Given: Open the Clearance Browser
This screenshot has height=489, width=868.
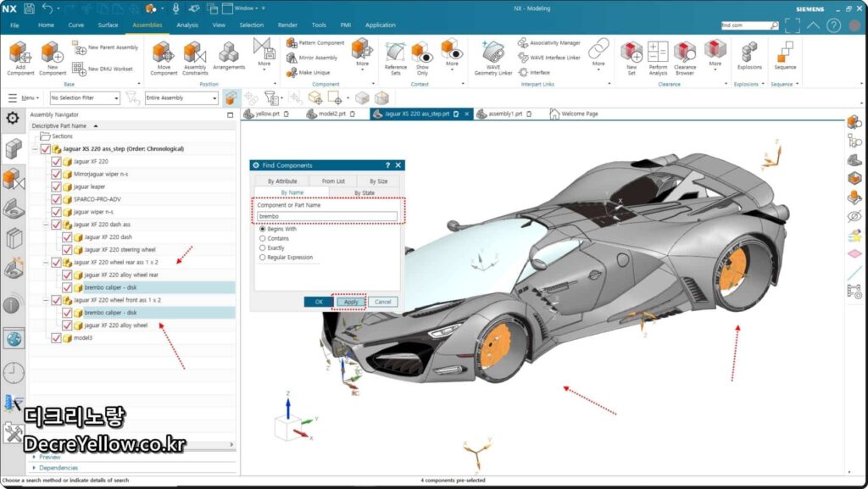Looking at the screenshot, I should [685, 58].
